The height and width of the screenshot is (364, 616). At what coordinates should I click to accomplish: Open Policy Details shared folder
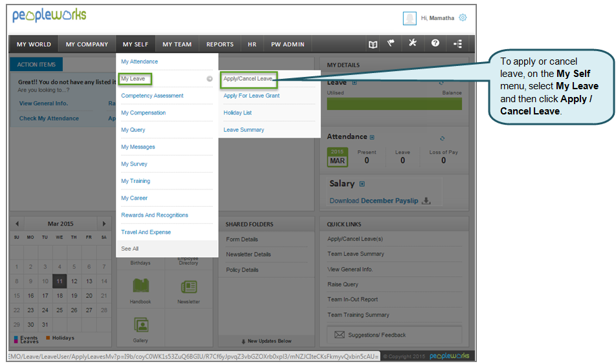242,270
